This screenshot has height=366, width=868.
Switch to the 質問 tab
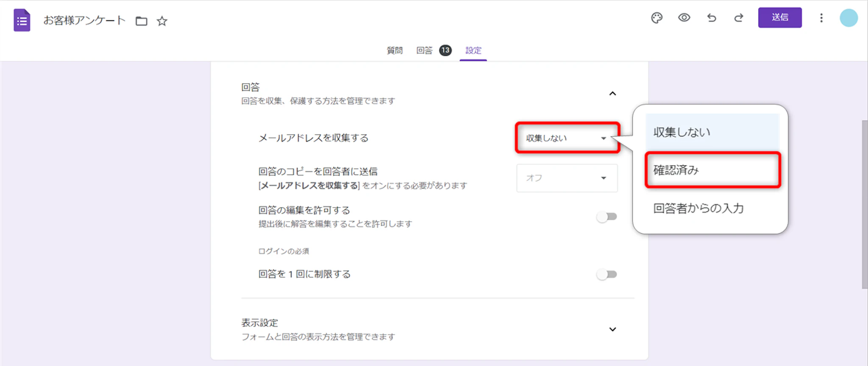coord(395,50)
